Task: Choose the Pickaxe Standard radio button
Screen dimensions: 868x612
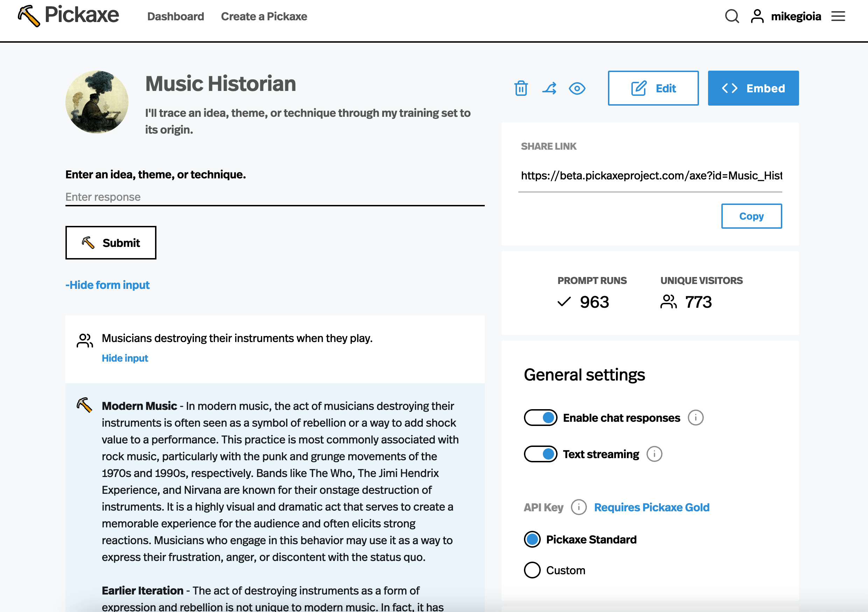Action: 532,540
